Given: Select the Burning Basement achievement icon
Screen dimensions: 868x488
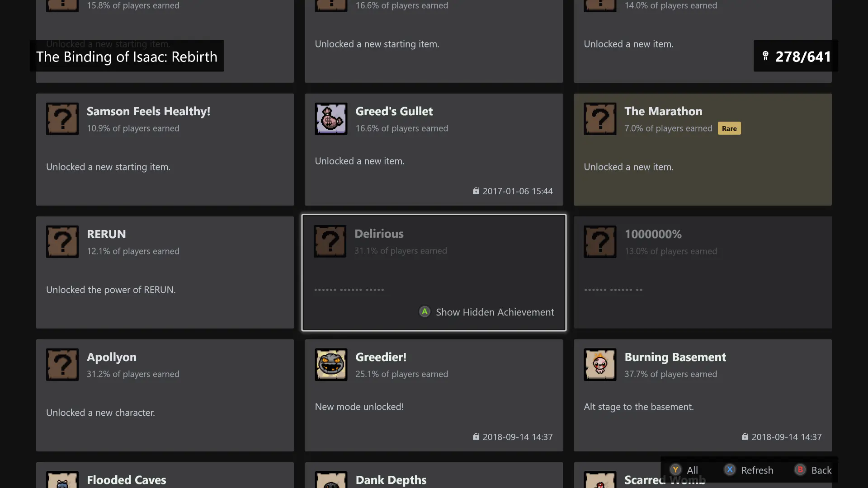Looking at the screenshot, I should point(600,365).
